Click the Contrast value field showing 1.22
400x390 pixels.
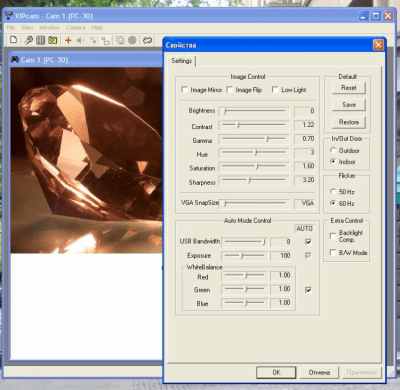tap(304, 125)
